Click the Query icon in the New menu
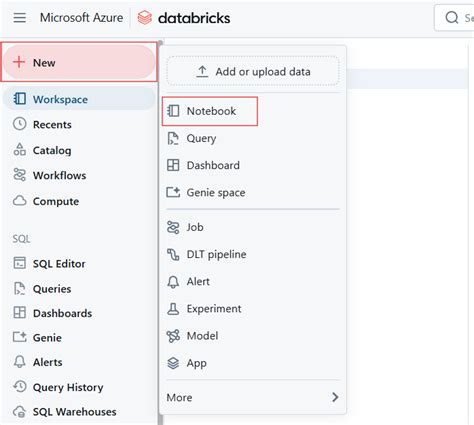474x425 pixels. click(x=173, y=138)
